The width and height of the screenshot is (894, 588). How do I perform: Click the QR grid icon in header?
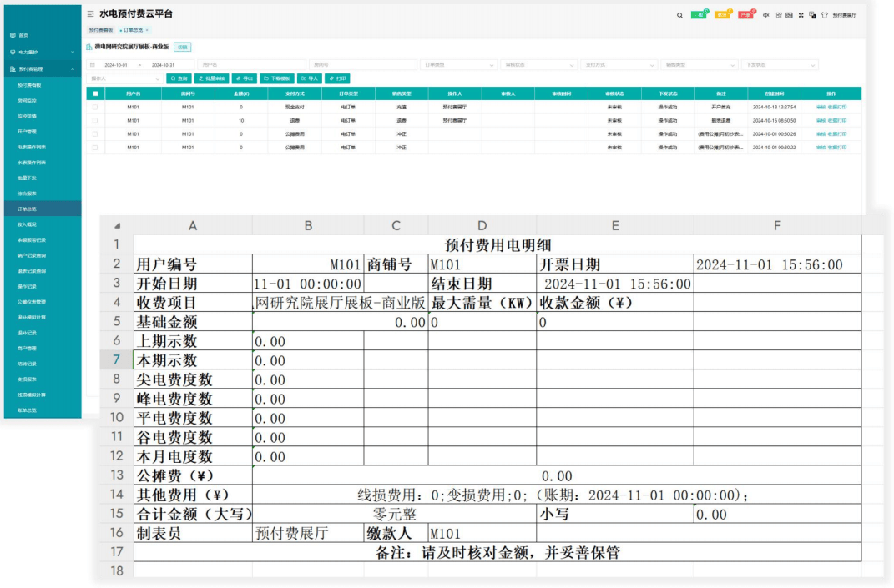click(x=779, y=15)
